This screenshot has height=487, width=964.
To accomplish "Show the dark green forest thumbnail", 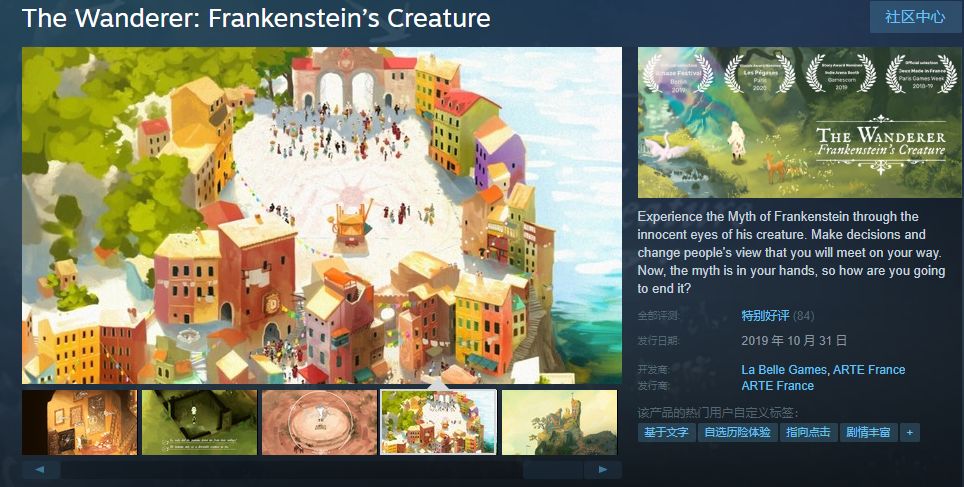I will 199,422.
